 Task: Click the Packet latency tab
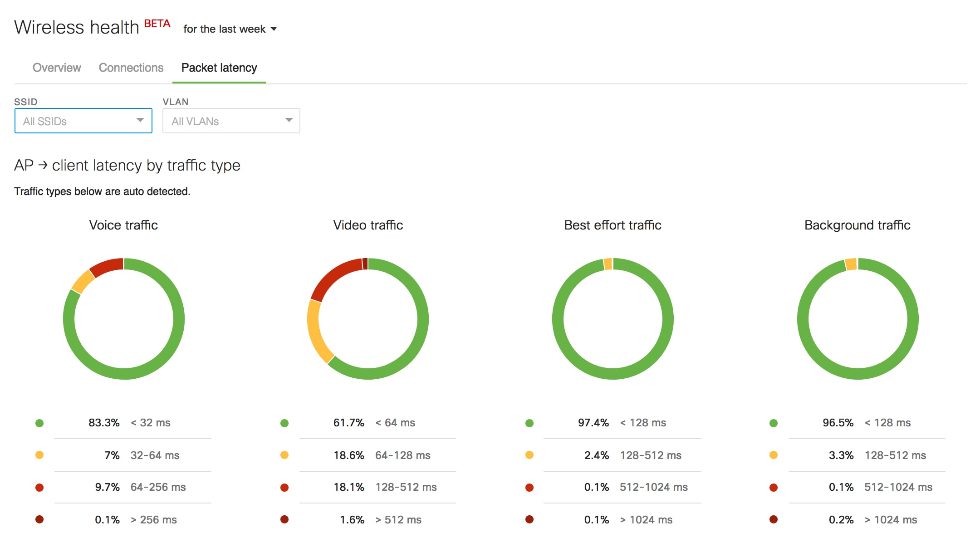[220, 67]
